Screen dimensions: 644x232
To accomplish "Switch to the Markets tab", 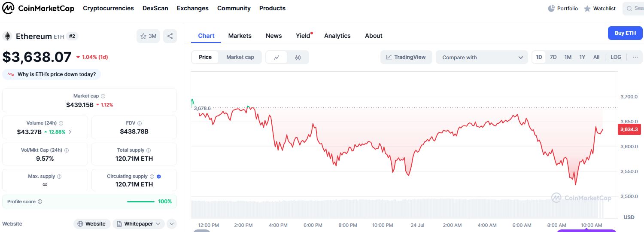I will click(x=240, y=36).
